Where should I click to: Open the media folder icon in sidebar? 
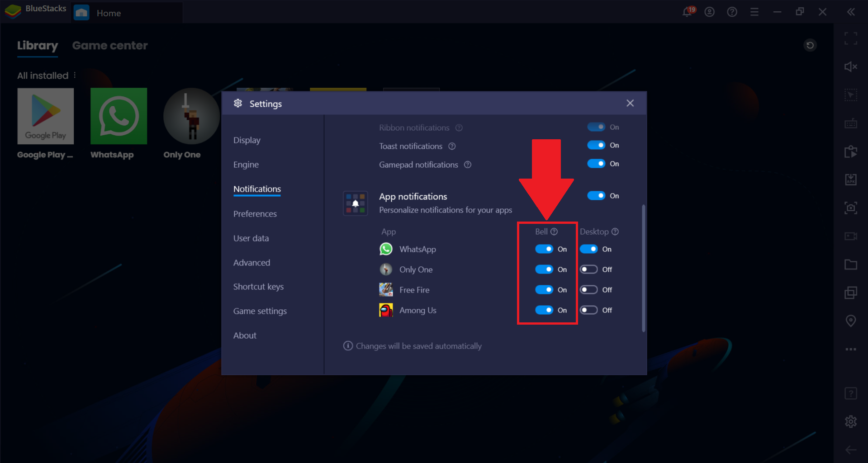click(x=851, y=265)
